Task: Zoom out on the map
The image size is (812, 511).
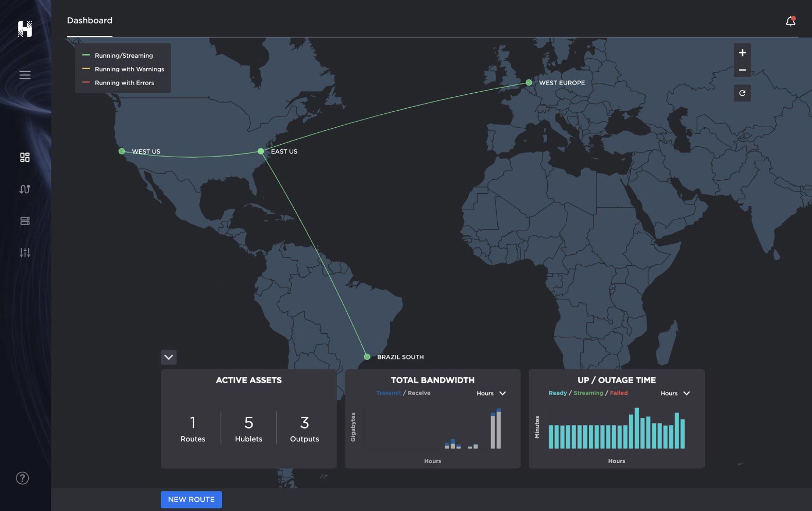Action: (742, 70)
